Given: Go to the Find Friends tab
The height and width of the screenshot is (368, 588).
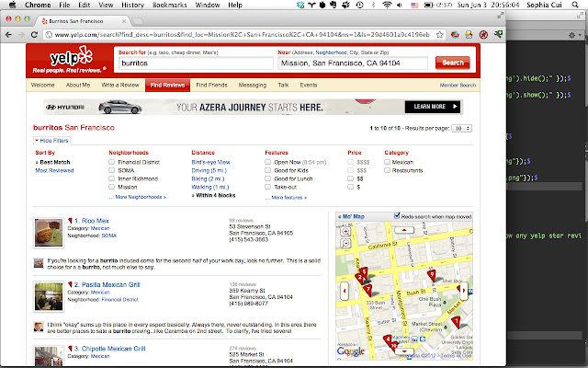Looking at the screenshot, I should pyautogui.click(x=211, y=86).
